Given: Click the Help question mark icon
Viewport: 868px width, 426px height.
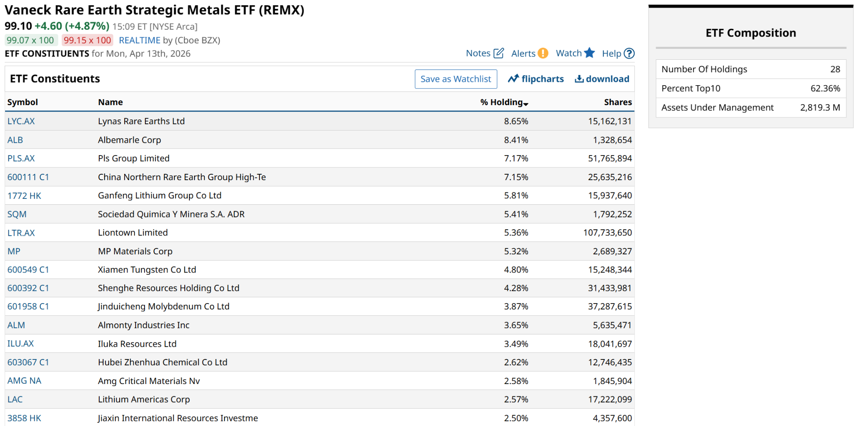Looking at the screenshot, I should 629,53.
